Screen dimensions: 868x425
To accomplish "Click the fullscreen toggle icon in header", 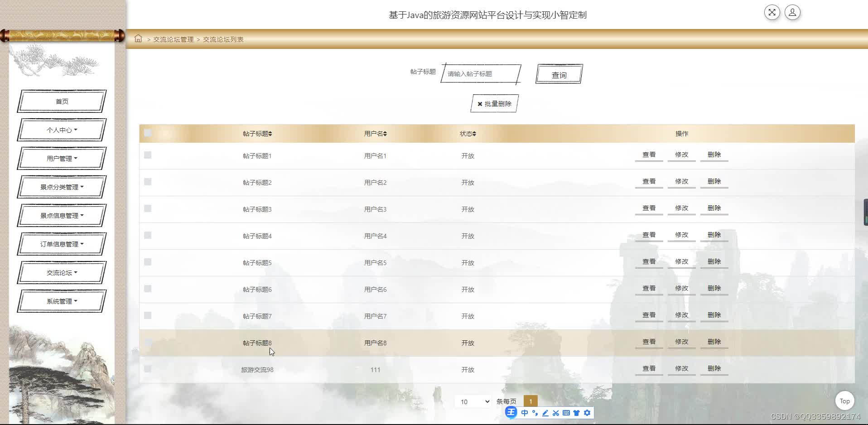I will tap(772, 12).
